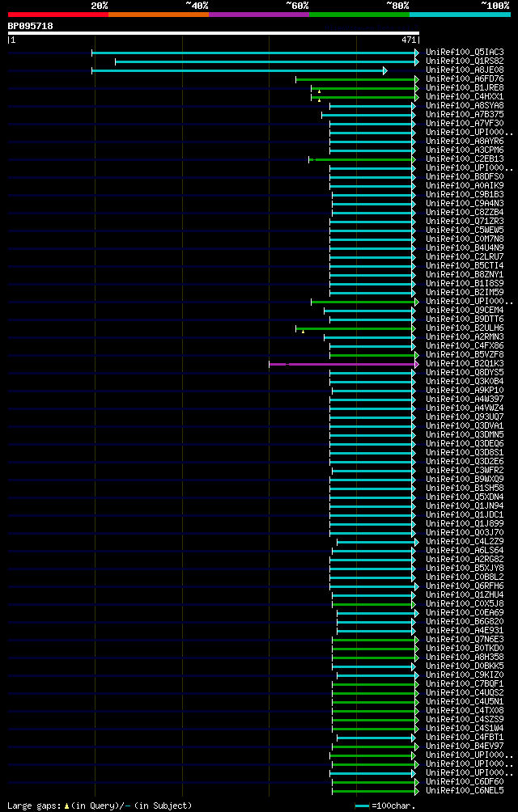Click the orange ~40% identity legend segment
The image size is (518, 812).
pyautogui.click(x=159, y=15)
